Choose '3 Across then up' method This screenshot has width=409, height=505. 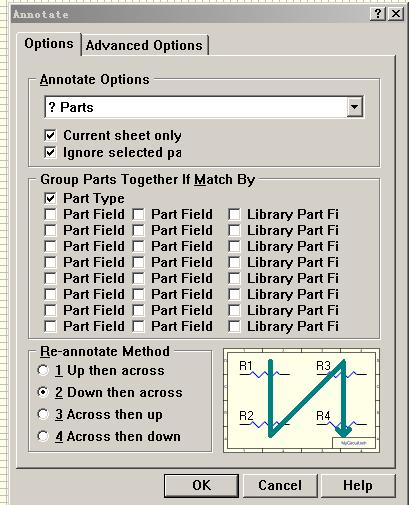coord(43,414)
